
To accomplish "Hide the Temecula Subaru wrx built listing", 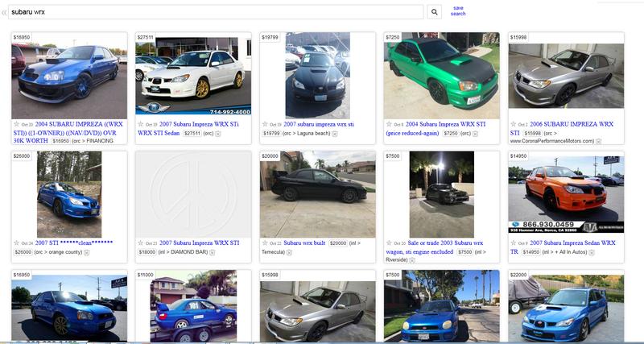I will click(x=289, y=253).
